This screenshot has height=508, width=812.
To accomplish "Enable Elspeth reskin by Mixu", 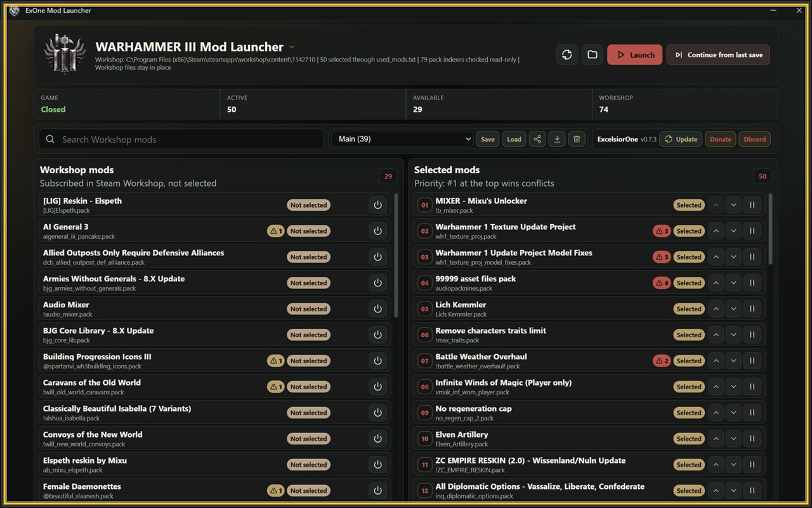I will [378, 465].
